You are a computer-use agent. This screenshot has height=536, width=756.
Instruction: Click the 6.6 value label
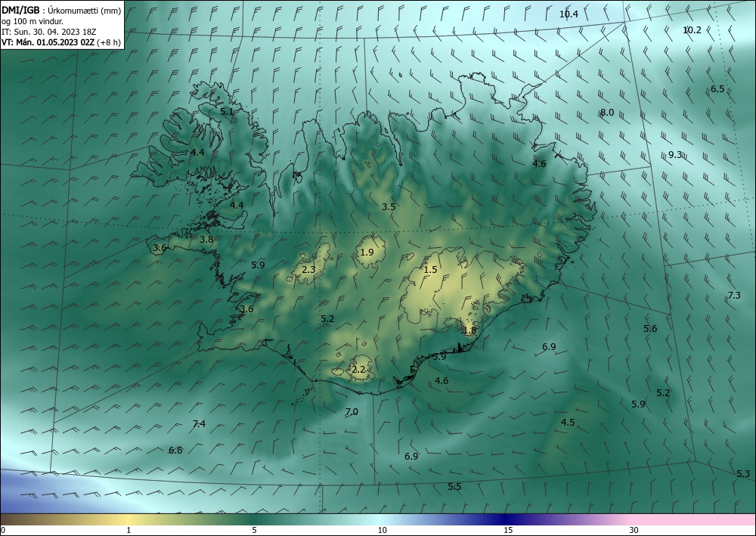175,451
